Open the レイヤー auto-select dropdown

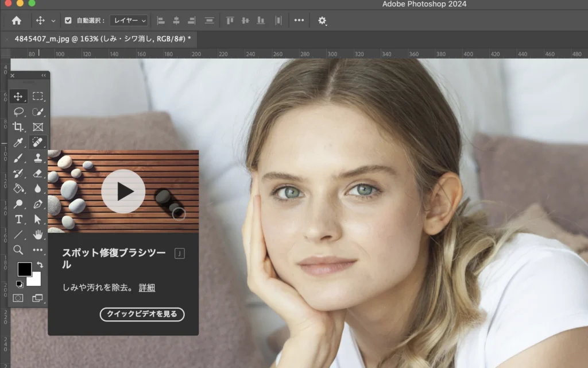click(129, 21)
